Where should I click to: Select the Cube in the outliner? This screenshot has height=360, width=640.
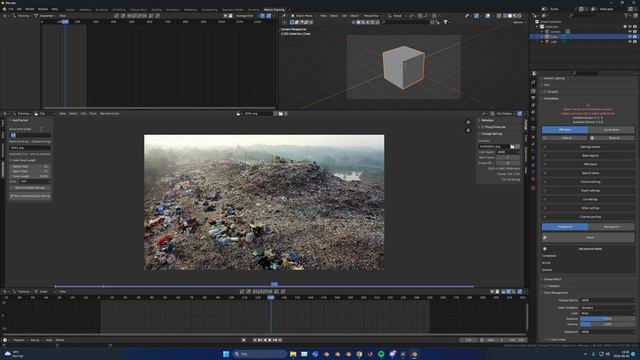(554, 37)
